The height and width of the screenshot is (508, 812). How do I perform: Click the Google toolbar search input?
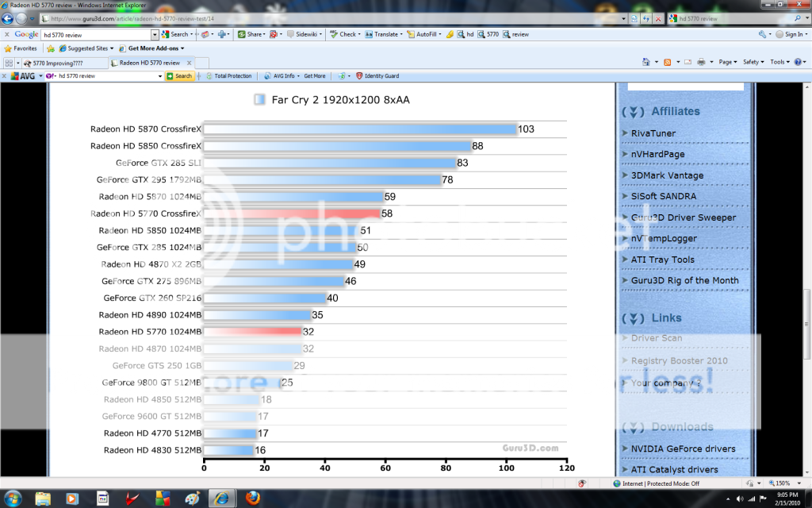pyautogui.click(x=97, y=35)
